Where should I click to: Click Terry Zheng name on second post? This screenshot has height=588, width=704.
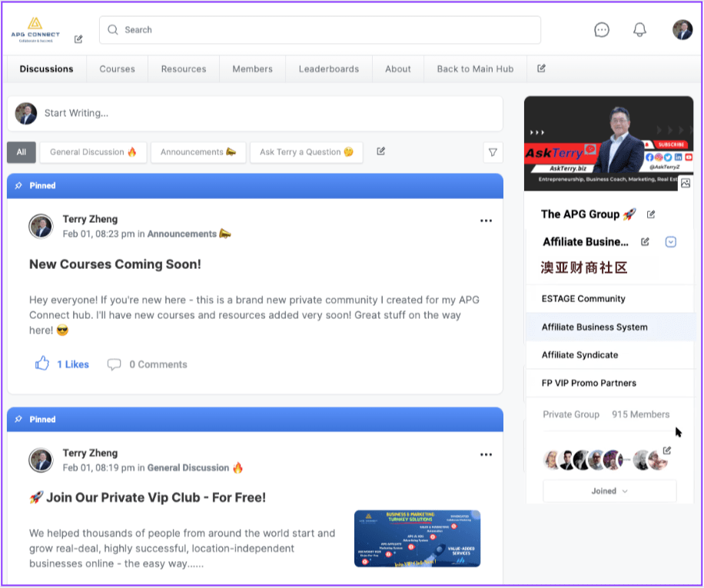[90, 453]
